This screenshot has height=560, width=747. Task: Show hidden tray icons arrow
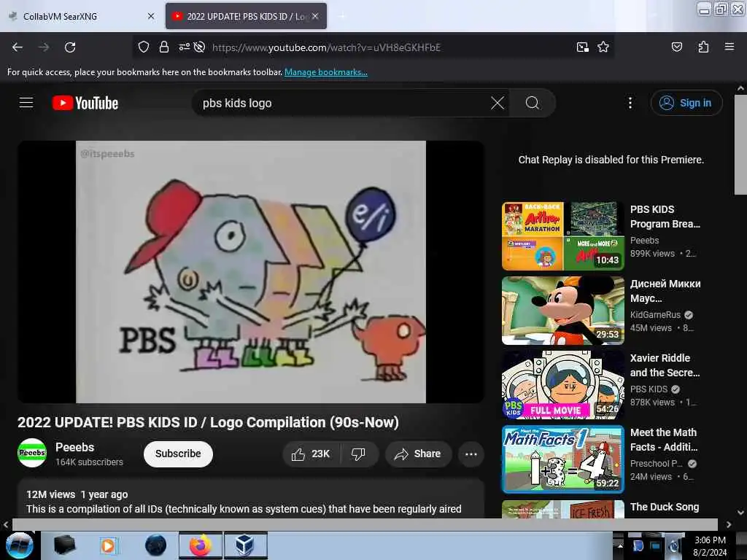pos(620,545)
